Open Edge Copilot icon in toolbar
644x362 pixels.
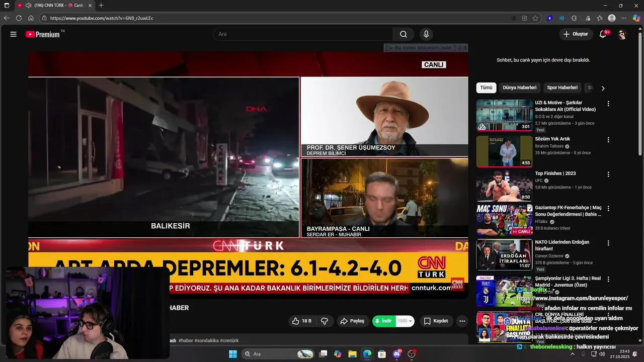click(636, 18)
